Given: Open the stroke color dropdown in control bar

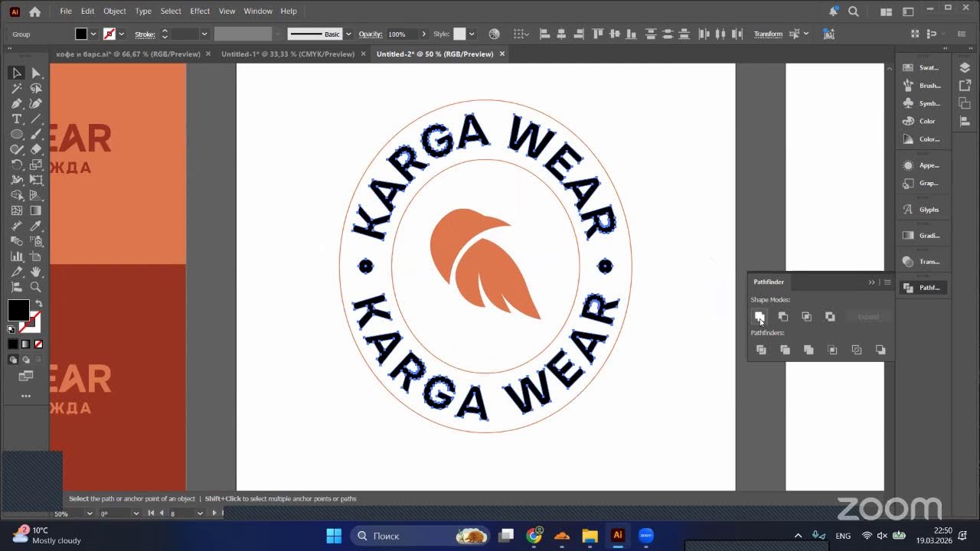Looking at the screenshot, I should click(x=121, y=34).
